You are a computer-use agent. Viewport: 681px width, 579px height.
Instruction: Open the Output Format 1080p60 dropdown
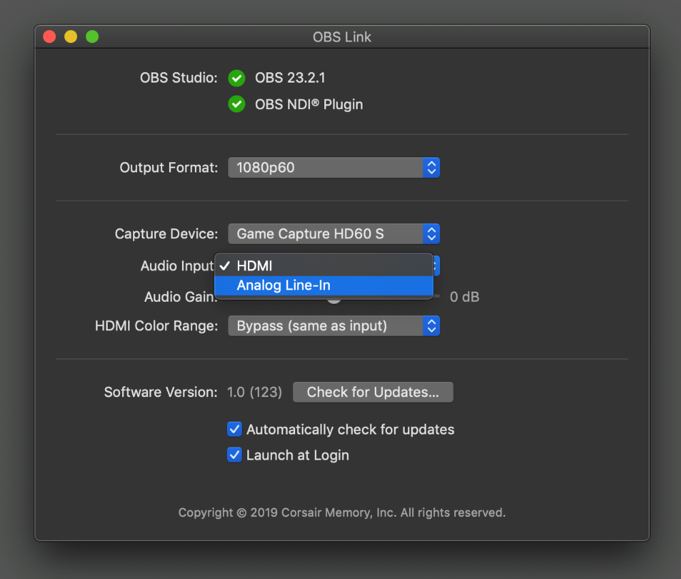click(333, 167)
